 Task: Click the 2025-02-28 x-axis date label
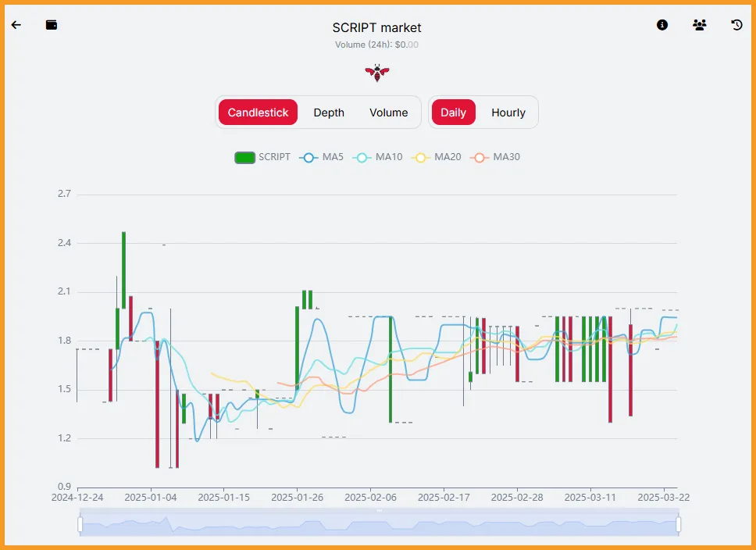tap(517, 498)
